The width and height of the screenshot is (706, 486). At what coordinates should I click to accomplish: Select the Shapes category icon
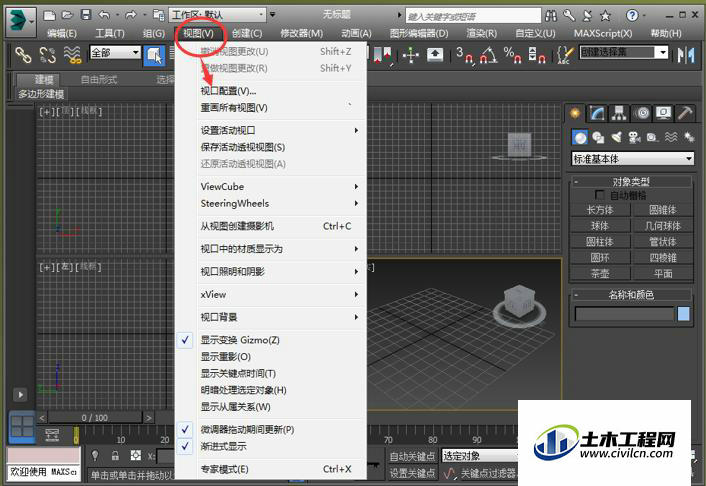(598, 137)
